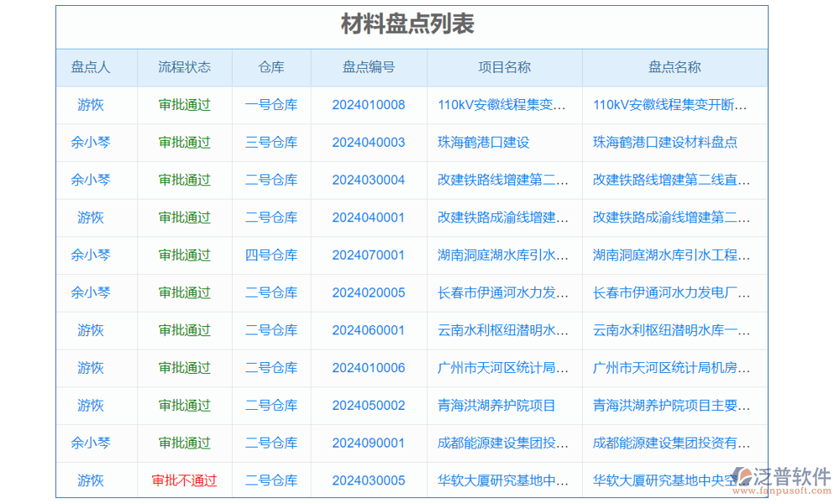
Task: Click the 仓库 column header
Action: [x=271, y=67]
